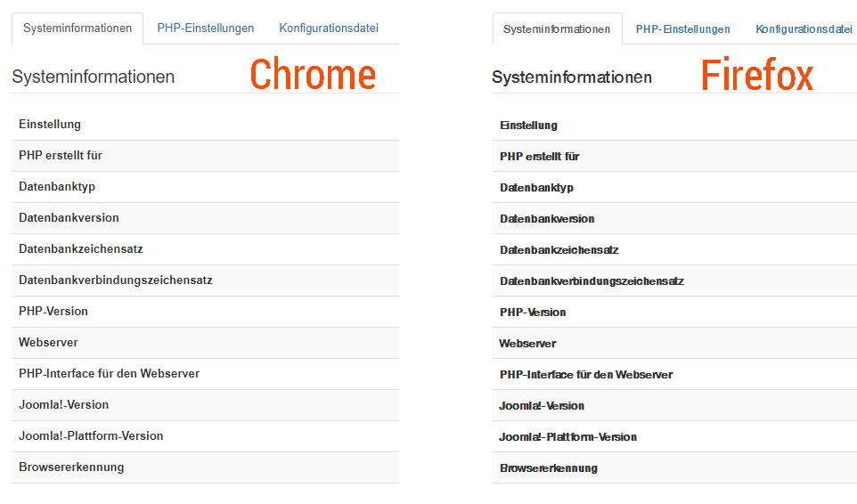Viewport: 857px width, 504px height.
Task: Click PHP-Version row in Chrome panel
Action: point(53,312)
